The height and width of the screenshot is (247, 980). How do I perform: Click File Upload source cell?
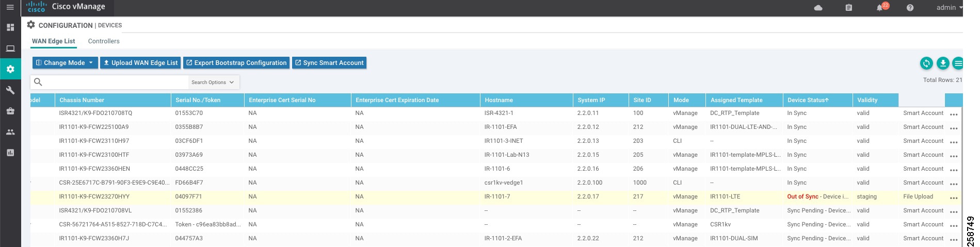tap(918, 196)
